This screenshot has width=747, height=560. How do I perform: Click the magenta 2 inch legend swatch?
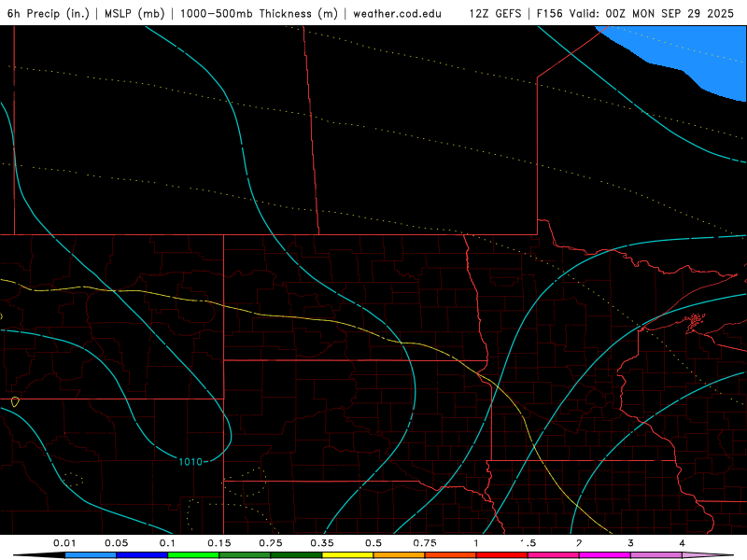click(605, 555)
